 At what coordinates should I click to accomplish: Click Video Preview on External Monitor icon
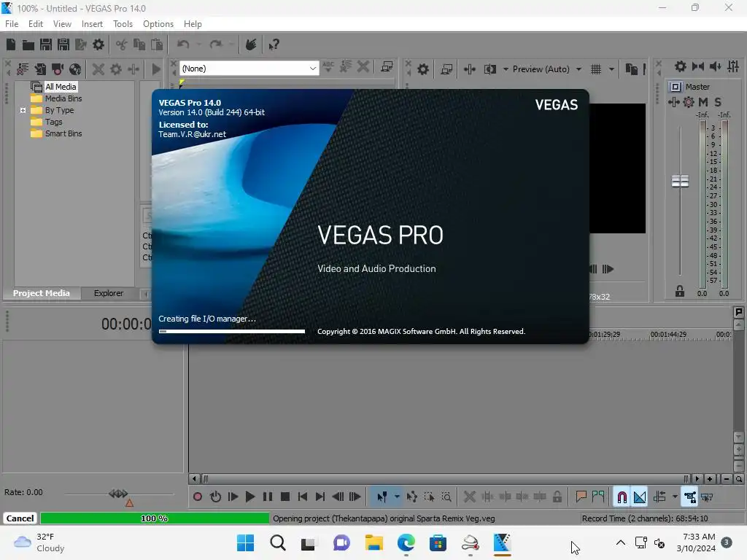[446, 69]
